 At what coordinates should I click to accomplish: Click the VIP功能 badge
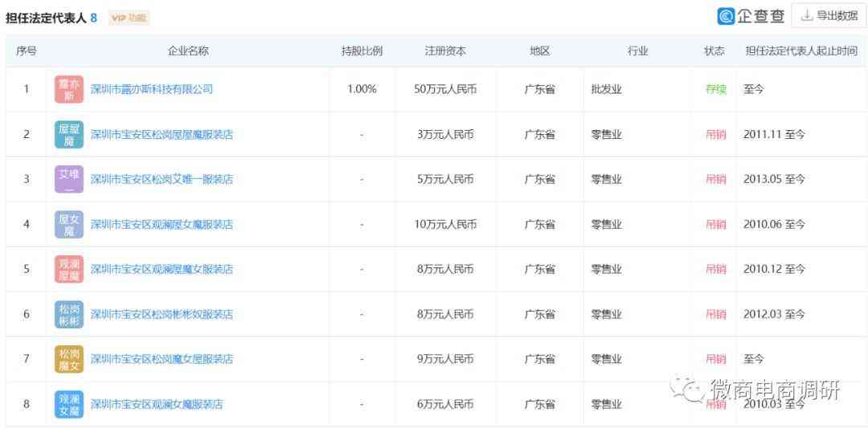(129, 18)
